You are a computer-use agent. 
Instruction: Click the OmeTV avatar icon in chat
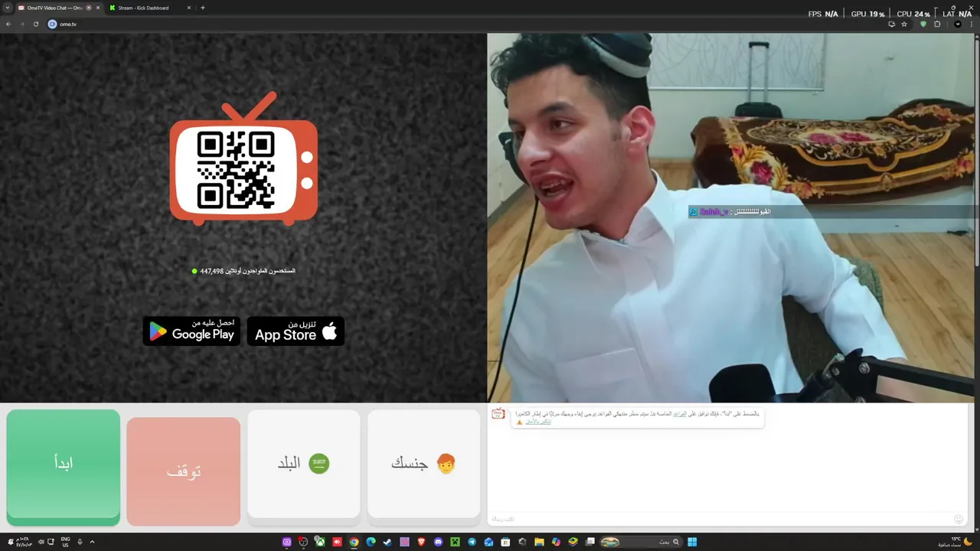pyautogui.click(x=498, y=414)
